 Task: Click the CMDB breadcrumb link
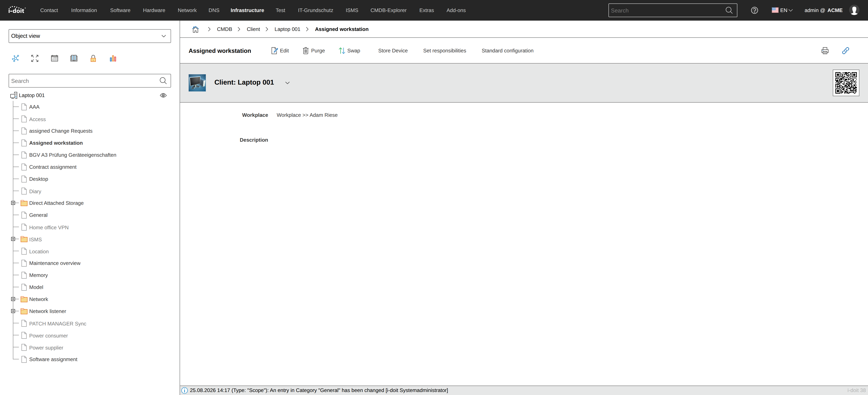tap(225, 29)
